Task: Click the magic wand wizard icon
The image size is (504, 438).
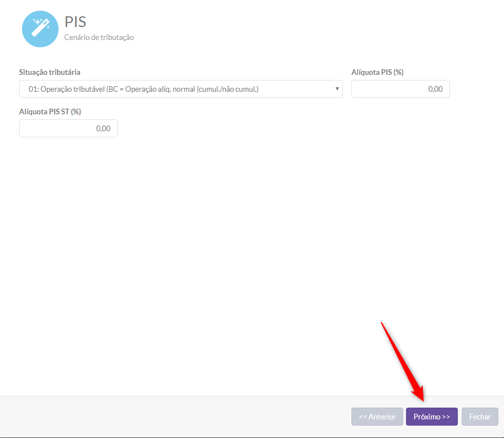Action: [x=40, y=29]
